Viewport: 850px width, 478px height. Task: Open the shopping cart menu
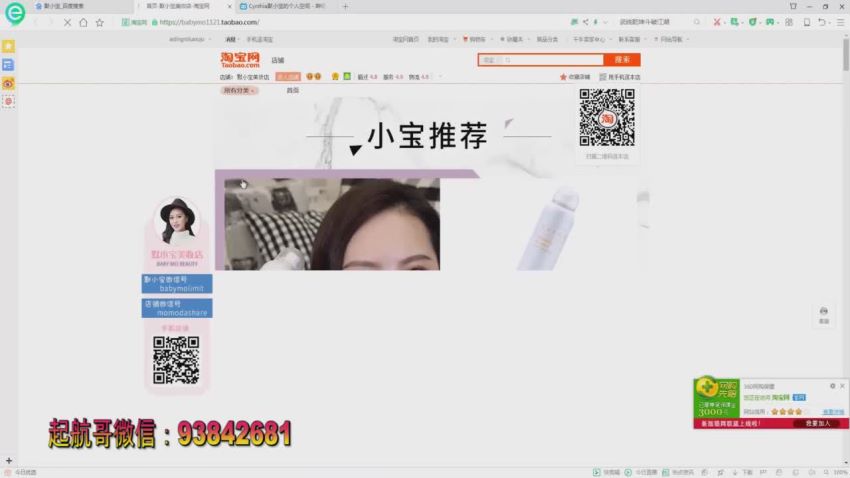point(474,40)
